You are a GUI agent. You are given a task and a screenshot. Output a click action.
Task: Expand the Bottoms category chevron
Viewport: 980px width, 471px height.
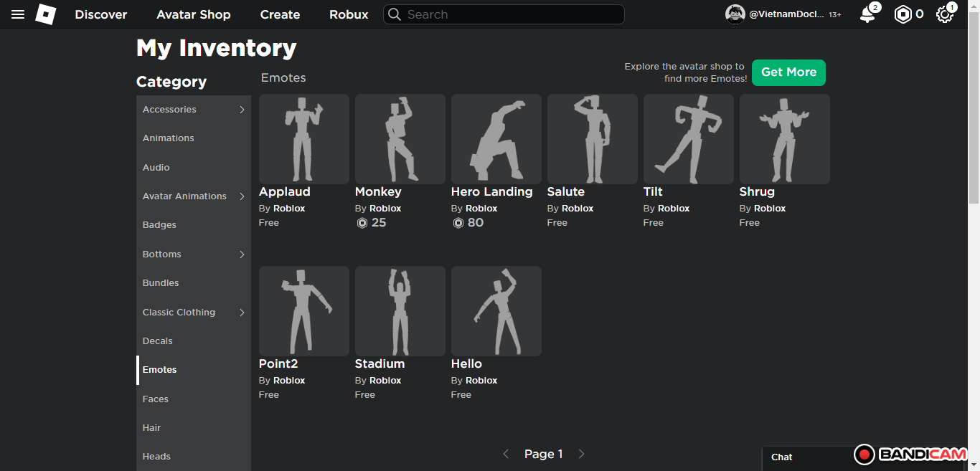pyautogui.click(x=242, y=254)
